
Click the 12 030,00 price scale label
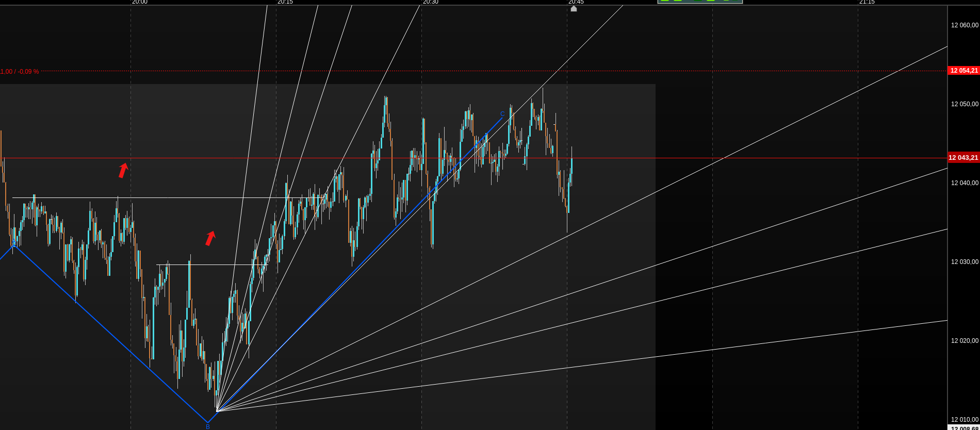[x=965, y=262]
